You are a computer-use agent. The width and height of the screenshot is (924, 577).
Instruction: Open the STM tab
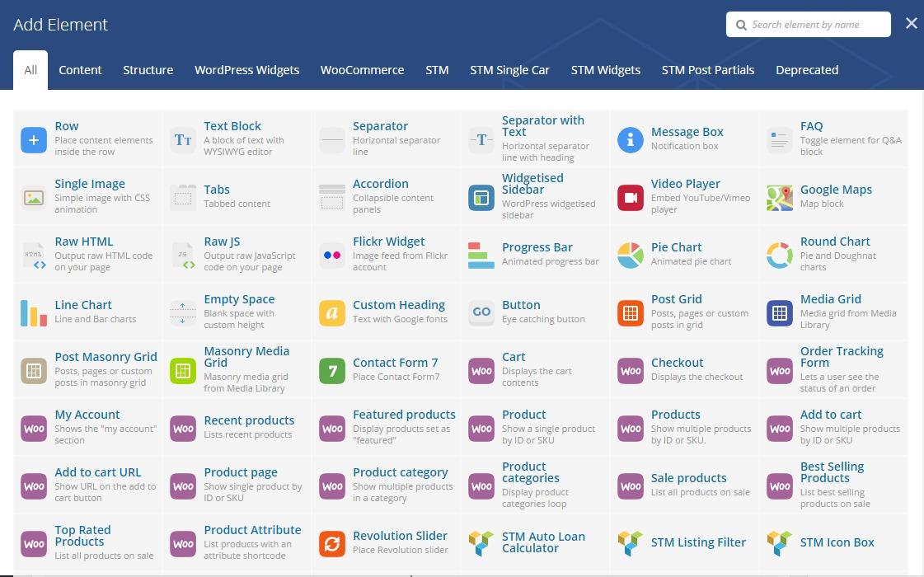(x=437, y=70)
